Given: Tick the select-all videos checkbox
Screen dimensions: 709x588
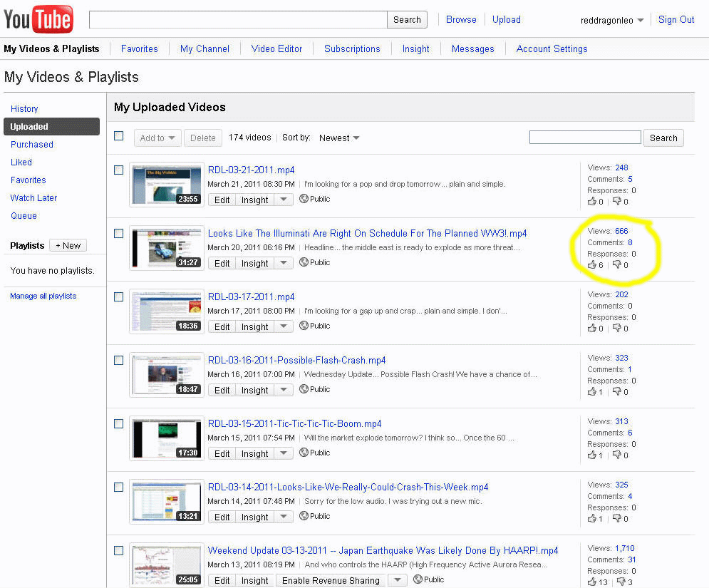Looking at the screenshot, I should (x=118, y=135).
